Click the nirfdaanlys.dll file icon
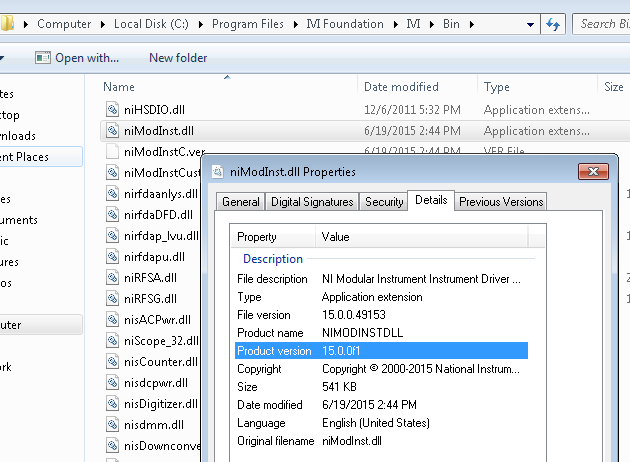Image resolution: width=630 pixels, height=462 pixels. (x=112, y=193)
